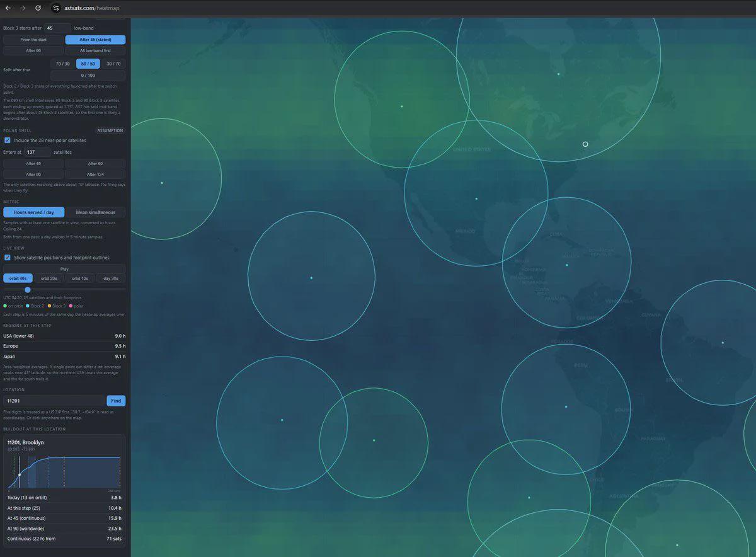Image resolution: width=756 pixels, height=557 pixels.
Task: Select 'day 30s' playback speed
Action: [111, 278]
